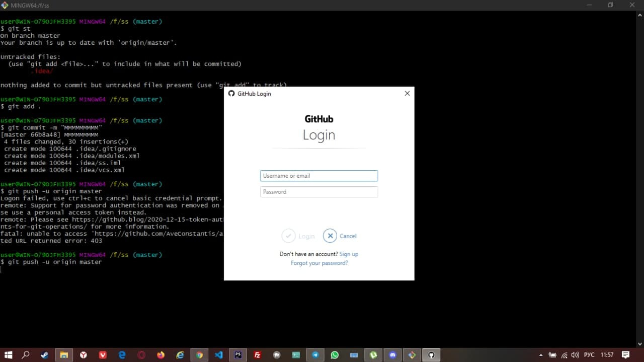The height and width of the screenshot is (362, 644).
Task: Open the battery status tray icon
Action: click(x=552, y=355)
